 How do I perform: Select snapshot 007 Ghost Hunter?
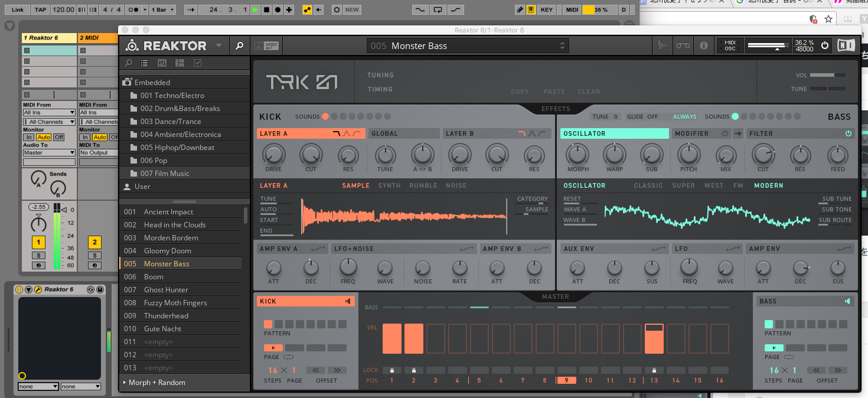tap(181, 289)
